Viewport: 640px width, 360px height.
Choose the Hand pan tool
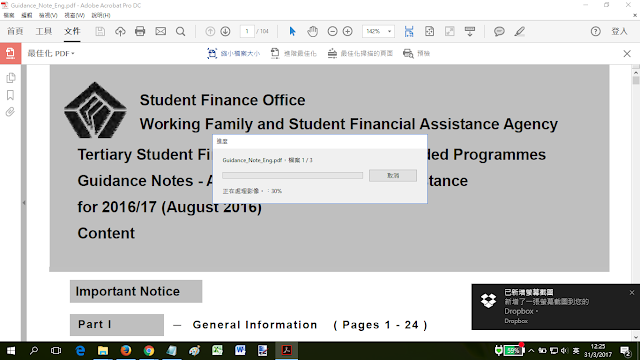tap(313, 31)
